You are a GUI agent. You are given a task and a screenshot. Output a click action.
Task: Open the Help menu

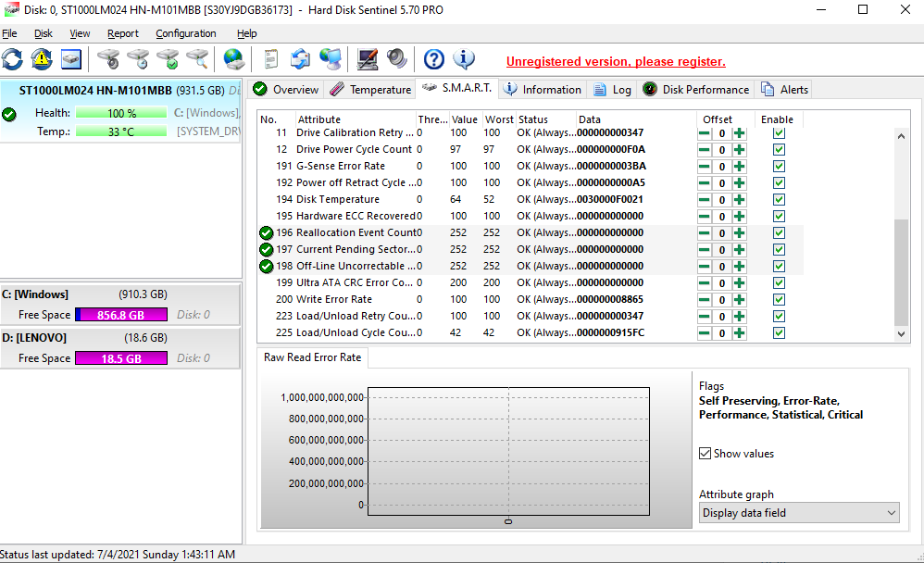246,33
